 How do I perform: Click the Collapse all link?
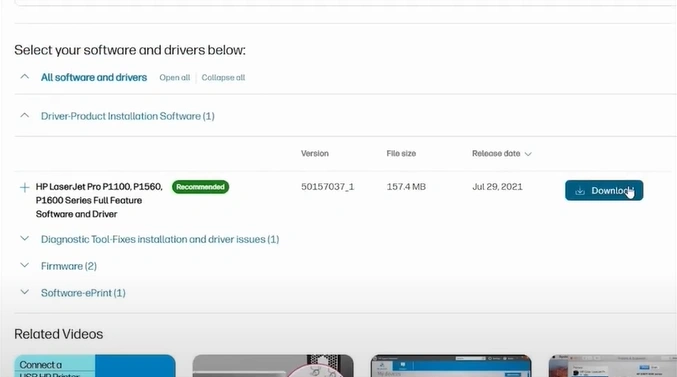coord(223,78)
